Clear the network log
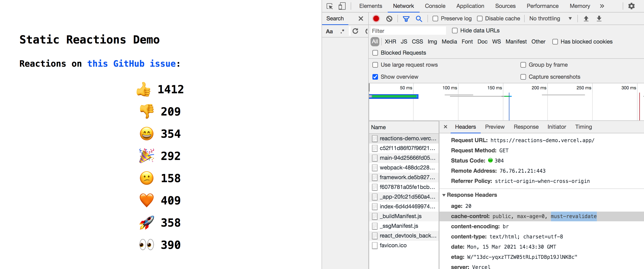 (389, 19)
